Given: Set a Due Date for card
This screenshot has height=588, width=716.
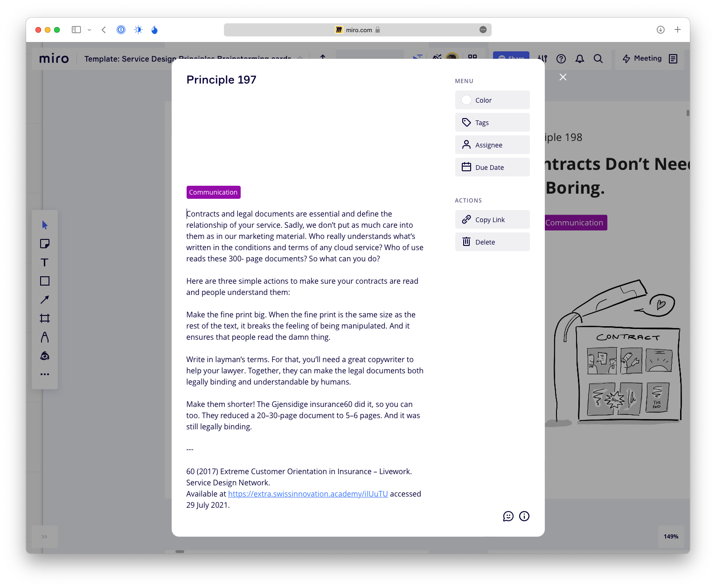Looking at the screenshot, I should [x=492, y=168].
